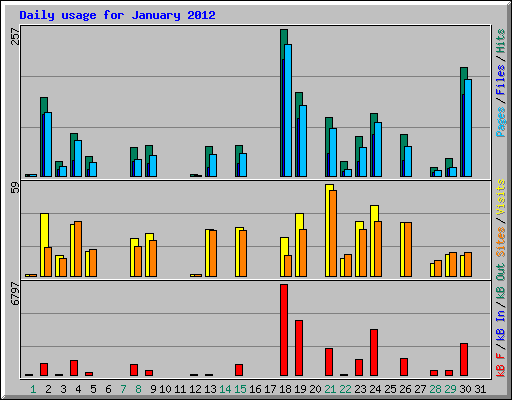Click the blue "kB In" legend label
The height and width of the screenshot is (400, 512).
501,326
